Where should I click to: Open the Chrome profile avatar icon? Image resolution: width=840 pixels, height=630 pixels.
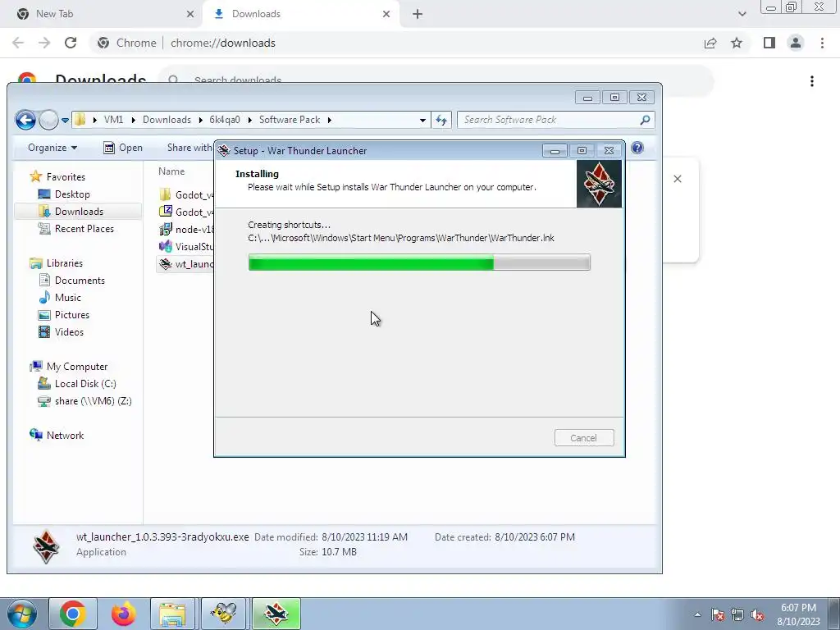[796, 43]
